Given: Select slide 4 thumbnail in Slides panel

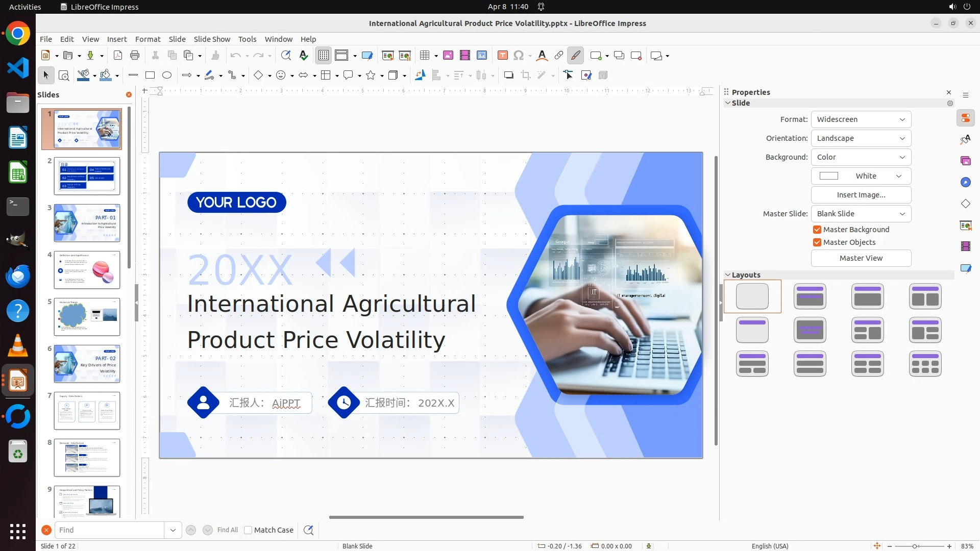Looking at the screenshot, I should [87, 270].
